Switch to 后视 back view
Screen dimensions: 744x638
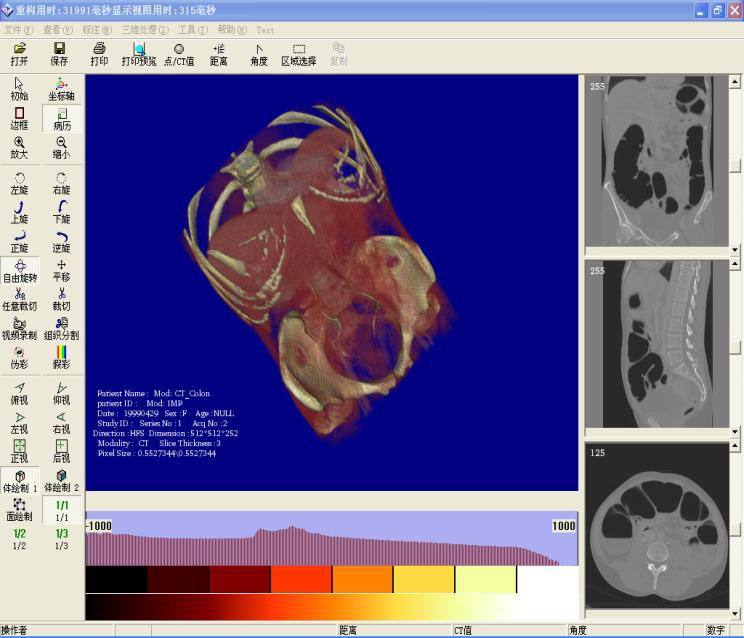pyautogui.click(x=61, y=452)
